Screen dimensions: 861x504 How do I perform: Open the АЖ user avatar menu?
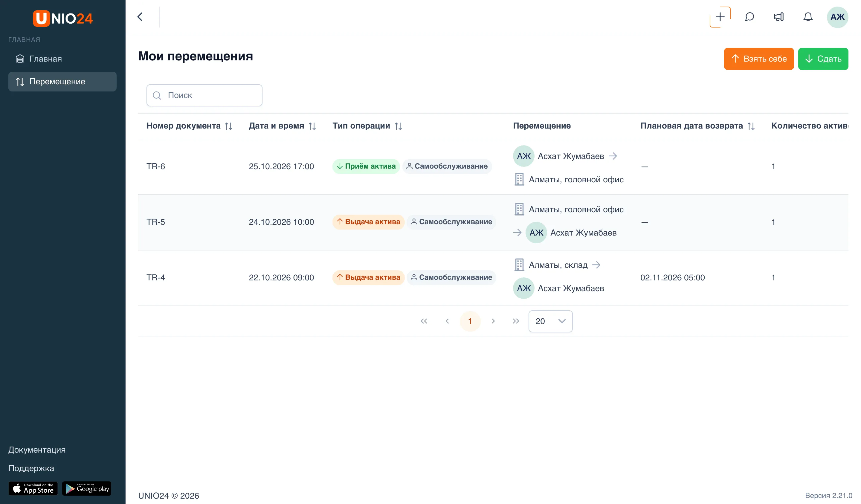837,17
